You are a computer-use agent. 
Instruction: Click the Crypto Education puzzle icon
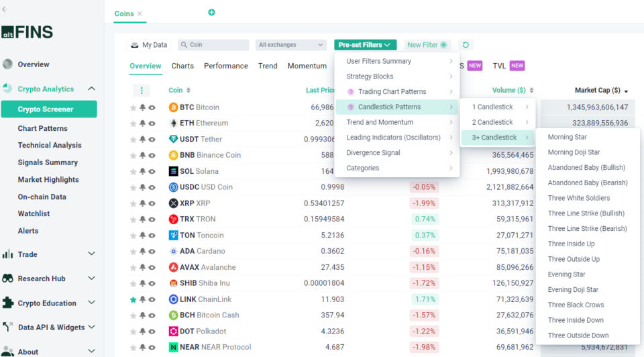(8, 303)
